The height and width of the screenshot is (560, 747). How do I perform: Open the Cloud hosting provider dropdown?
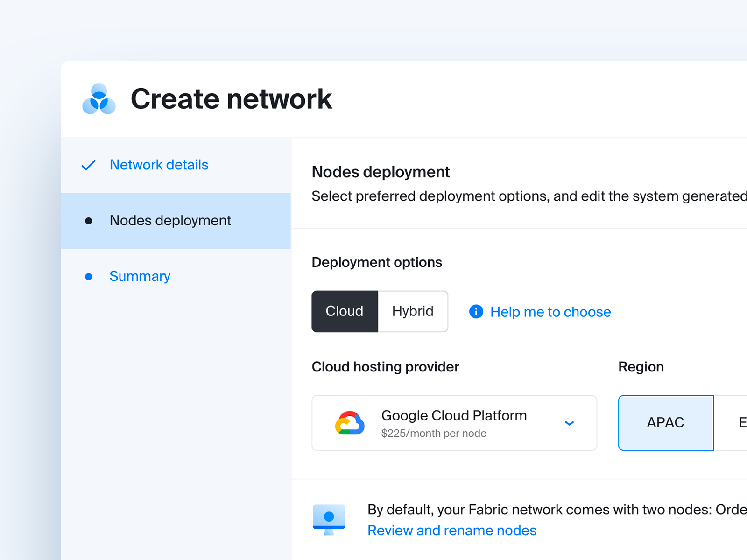[454, 423]
